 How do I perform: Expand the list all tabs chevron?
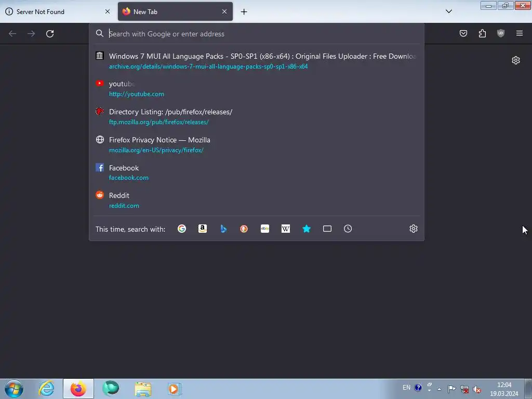tap(448, 11)
